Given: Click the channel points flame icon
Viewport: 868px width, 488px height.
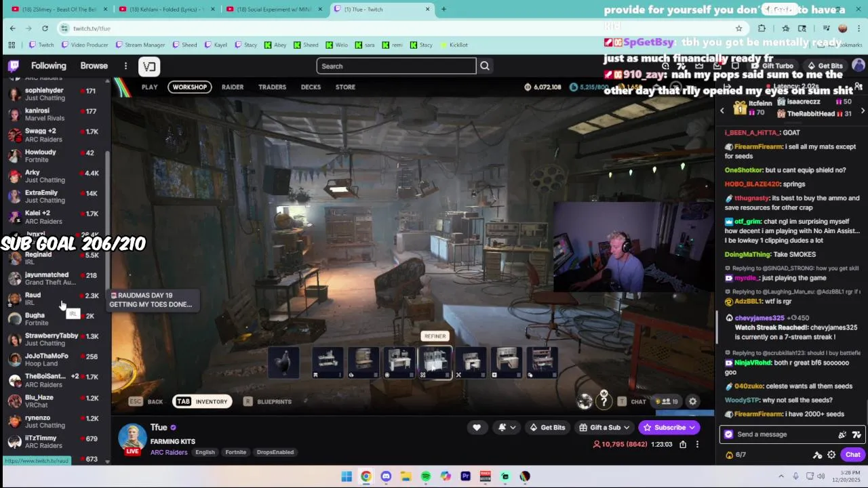Looking at the screenshot, I should [729, 455].
